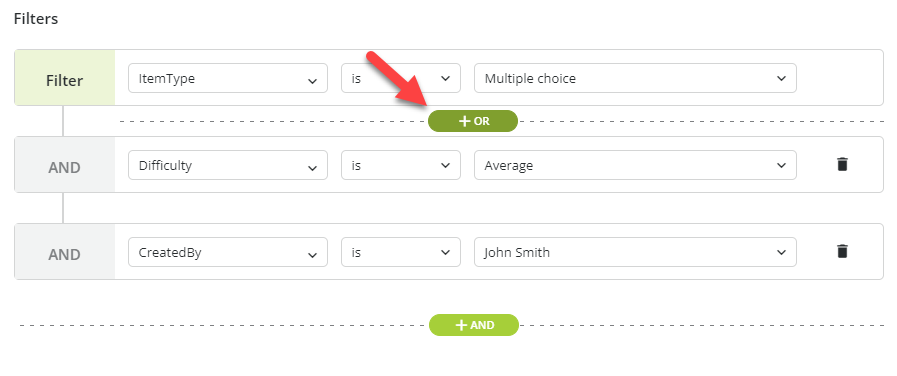Change the operator in the ItemType row

[x=401, y=78]
